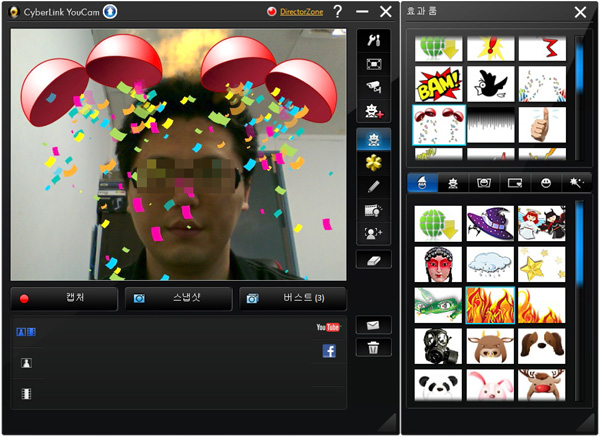Open the DirectorZone link

[301, 12]
